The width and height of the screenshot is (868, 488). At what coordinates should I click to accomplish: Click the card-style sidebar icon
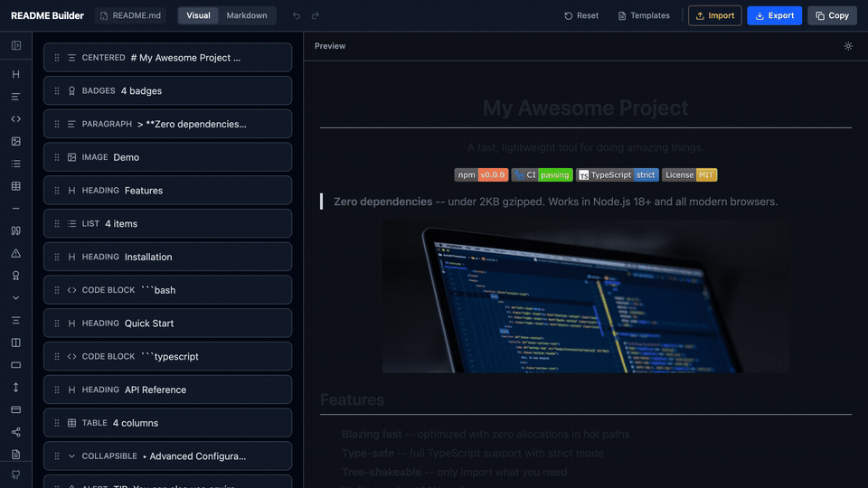click(16, 409)
